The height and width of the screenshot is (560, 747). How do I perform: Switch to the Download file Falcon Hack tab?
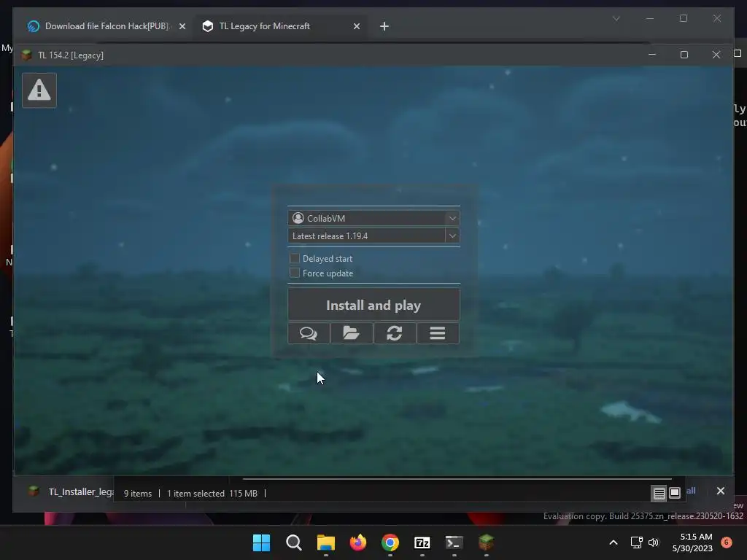pos(106,26)
